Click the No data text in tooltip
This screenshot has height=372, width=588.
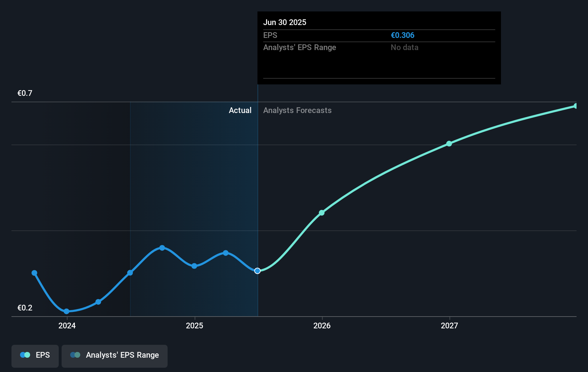[x=404, y=48]
